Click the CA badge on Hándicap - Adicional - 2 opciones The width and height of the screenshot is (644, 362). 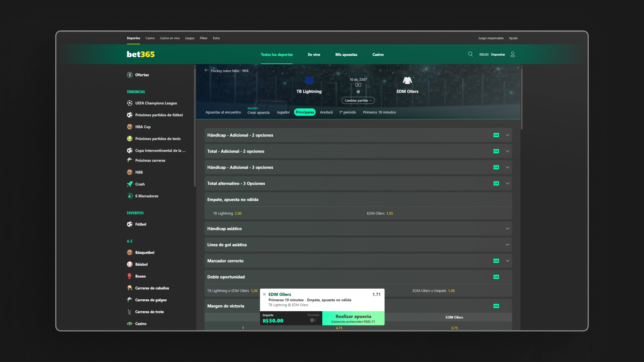[x=496, y=135]
